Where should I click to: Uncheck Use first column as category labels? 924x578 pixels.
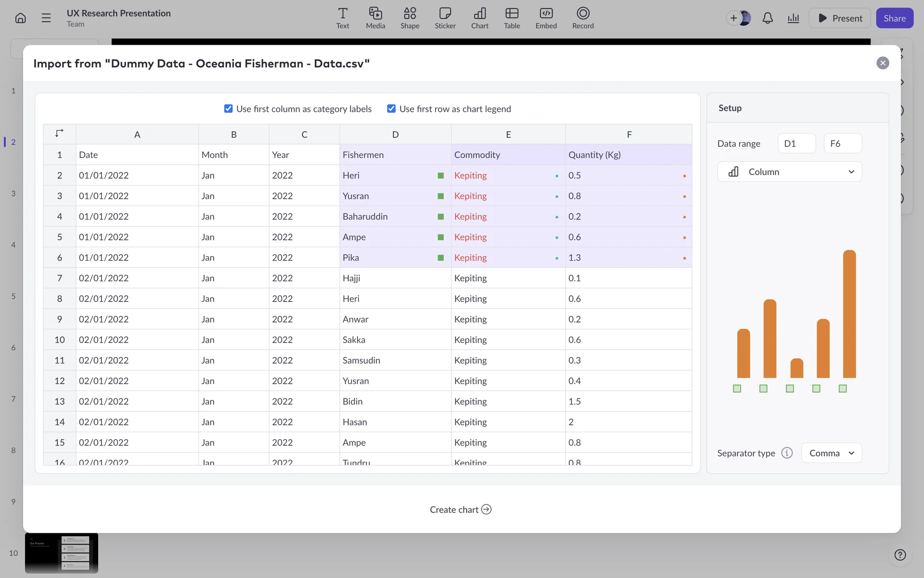pyautogui.click(x=229, y=109)
